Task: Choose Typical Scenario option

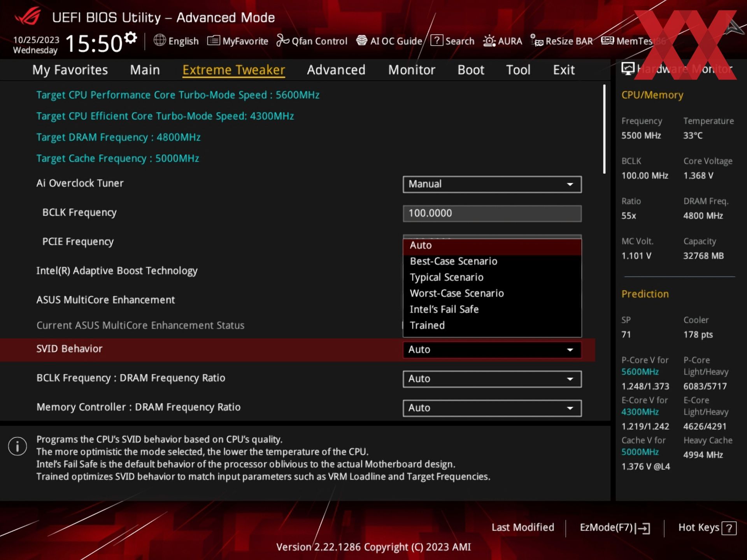Action: click(492, 277)
